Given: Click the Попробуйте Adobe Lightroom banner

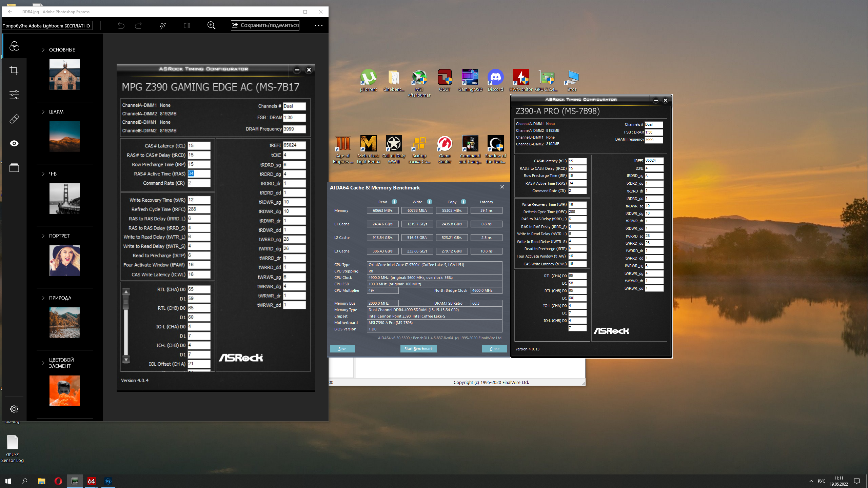Looking at the screenshot, I should pyautogui.click(x=46, y=26).
